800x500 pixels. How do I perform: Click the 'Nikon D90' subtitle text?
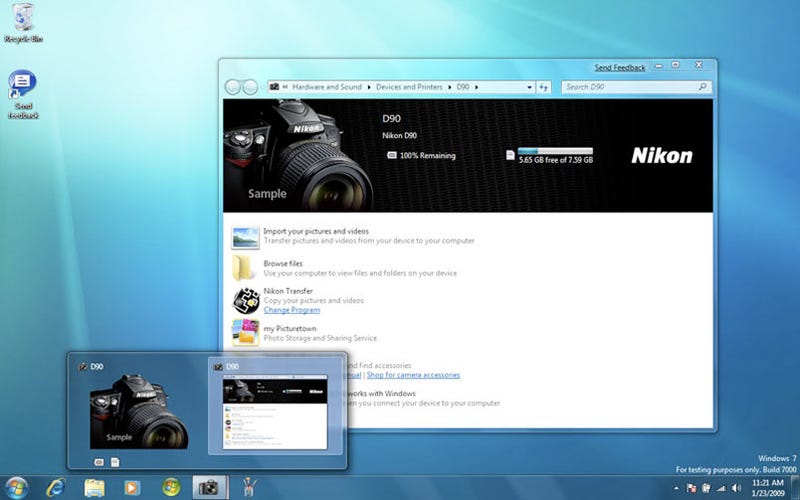coord(399,135)
